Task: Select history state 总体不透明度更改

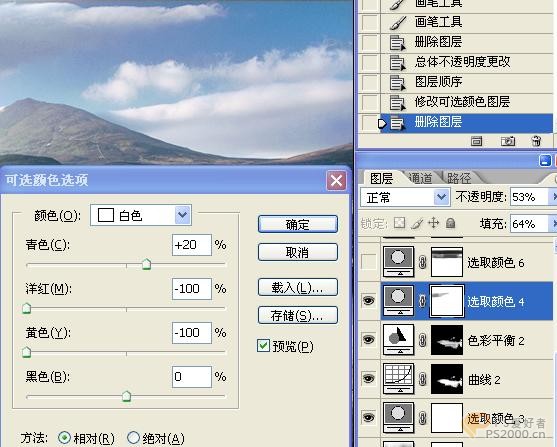Action: click(462, 62)
